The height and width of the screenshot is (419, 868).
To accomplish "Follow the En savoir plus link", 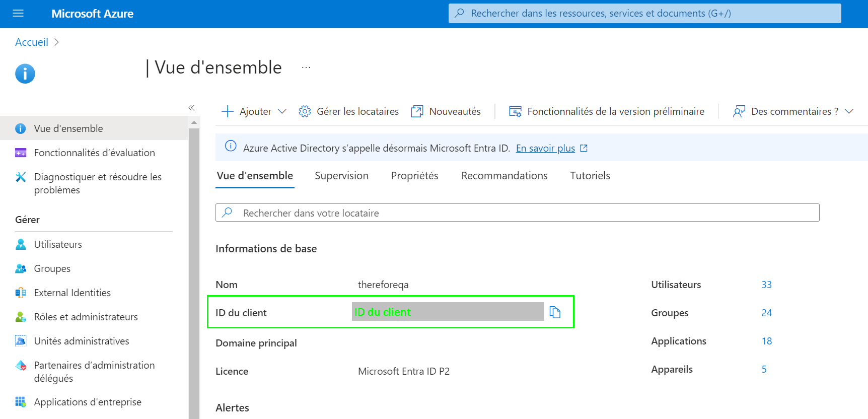I will [545, 148].
